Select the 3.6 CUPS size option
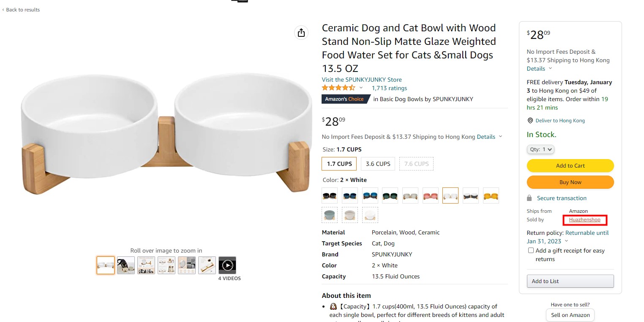Image resolution: width=644 pixels, height=322 pixels. [378, 164]
